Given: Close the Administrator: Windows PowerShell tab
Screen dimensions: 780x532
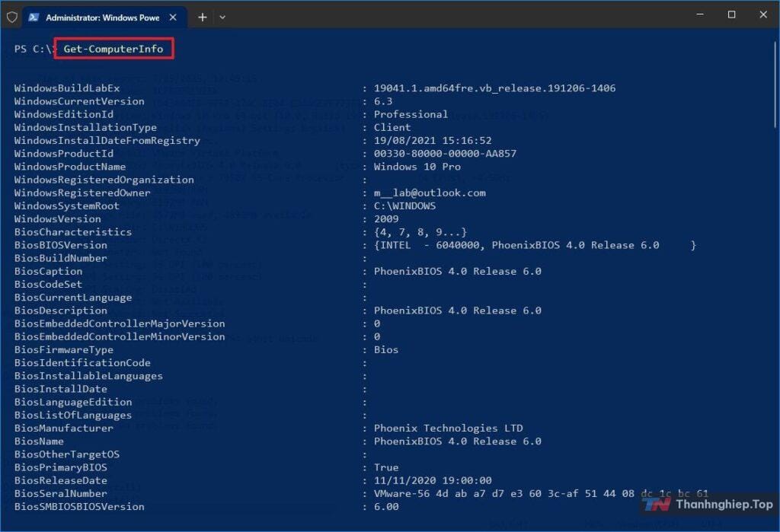Looking at the screenshot, I should point(173,18).
